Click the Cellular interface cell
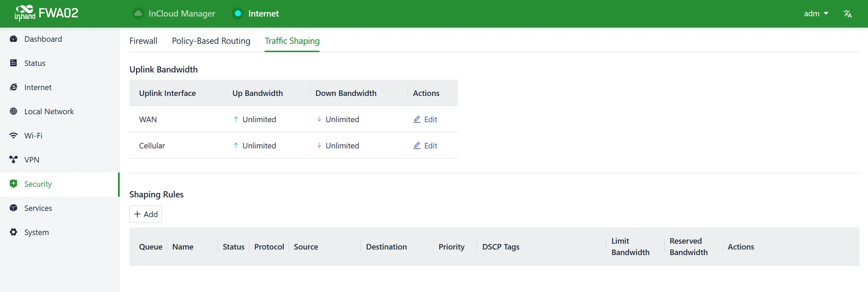Screen dimensions: 868x292 (x=152, y=146)
